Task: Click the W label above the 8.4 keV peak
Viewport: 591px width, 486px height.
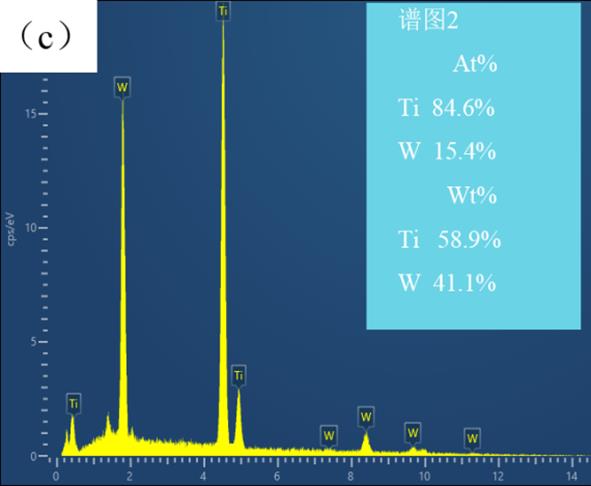Action: click(366, 417)
